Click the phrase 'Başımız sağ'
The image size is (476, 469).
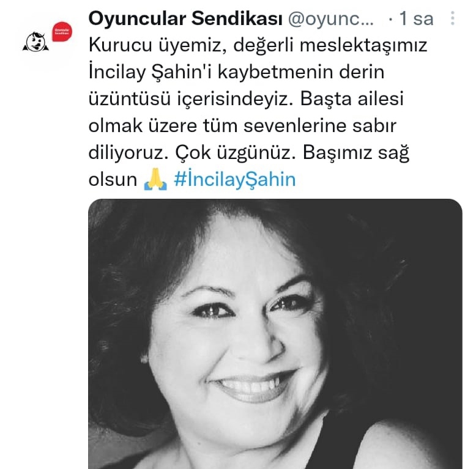coord(356,153)
